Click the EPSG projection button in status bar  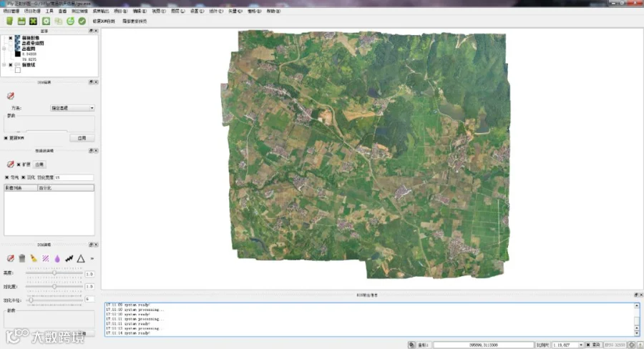(615, 345)
